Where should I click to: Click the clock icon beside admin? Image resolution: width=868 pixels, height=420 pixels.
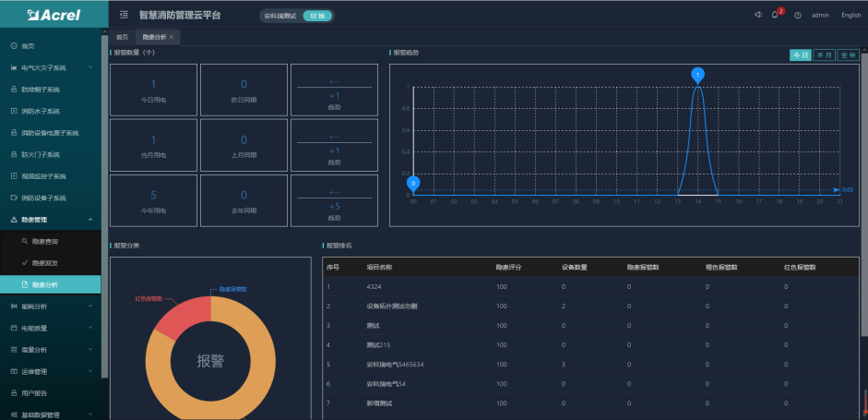[797, 16]
